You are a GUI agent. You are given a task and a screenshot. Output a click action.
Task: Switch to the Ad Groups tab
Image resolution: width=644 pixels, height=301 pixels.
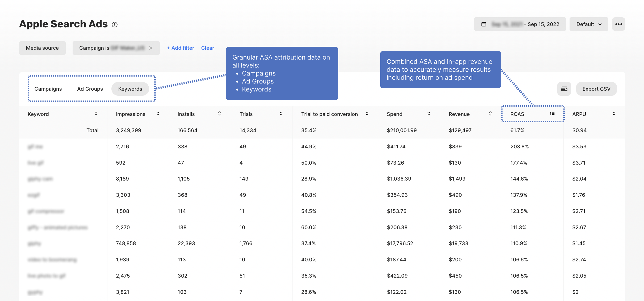(x=90, y=89)
